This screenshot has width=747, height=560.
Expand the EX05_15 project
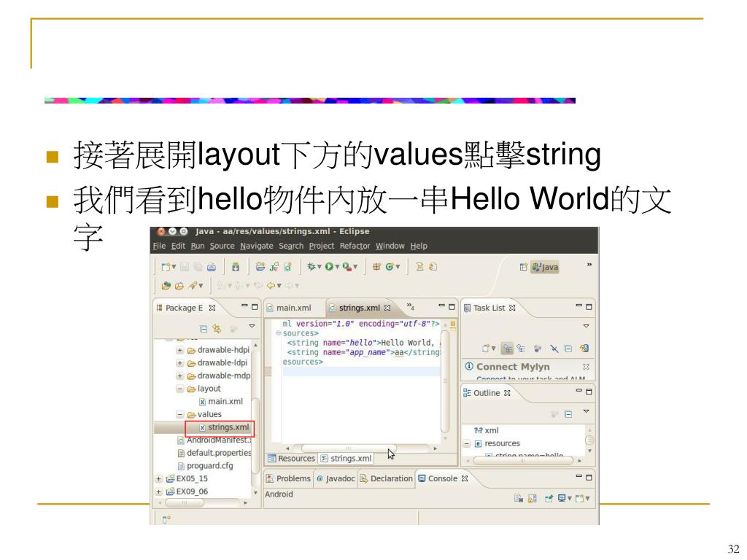158,478
